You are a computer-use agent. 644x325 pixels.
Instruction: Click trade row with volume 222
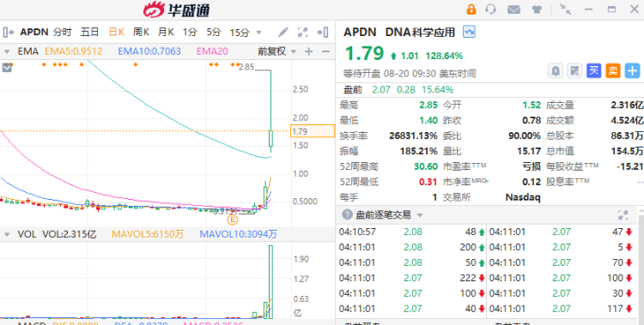point(412,278)
